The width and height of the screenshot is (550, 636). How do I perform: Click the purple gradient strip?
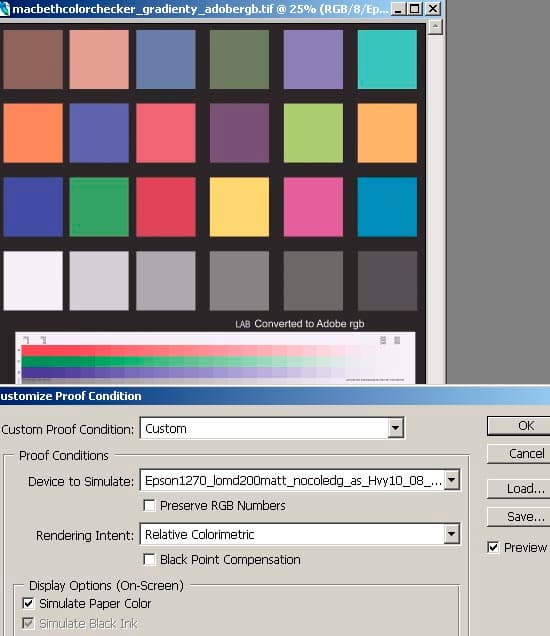(x=191, y=373)
